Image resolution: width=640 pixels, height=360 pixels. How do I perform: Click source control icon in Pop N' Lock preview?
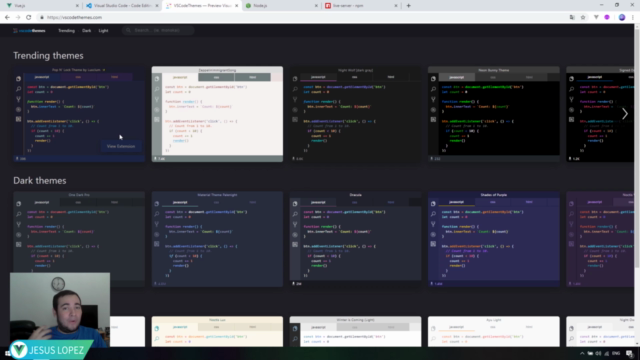(x=18, y=99)
